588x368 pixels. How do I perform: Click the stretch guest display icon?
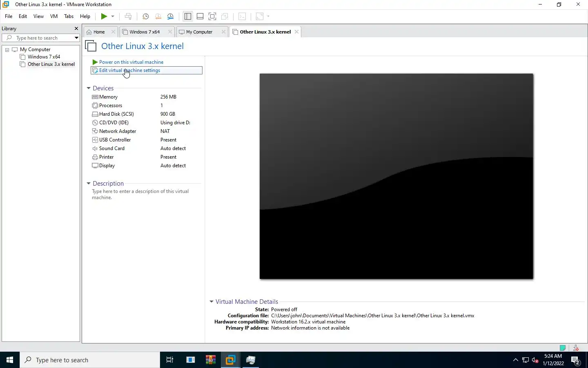(x=260, y=16)
